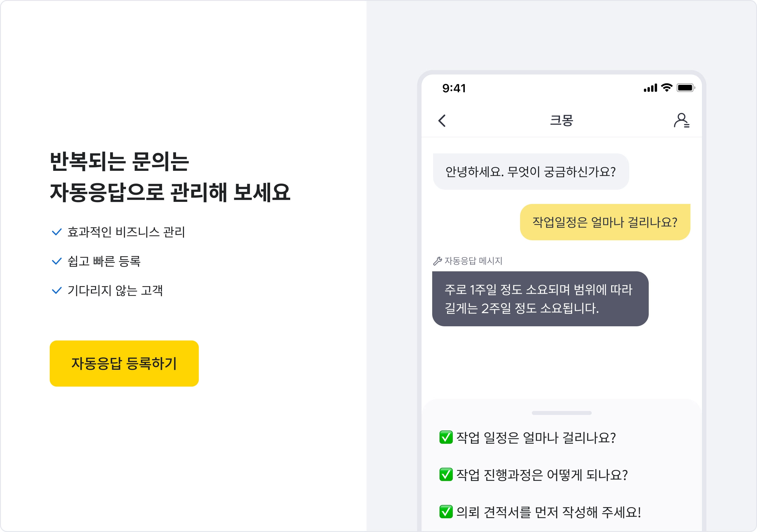Click the blue checkmark beside 쉽고 빠른 등록
The height and width of the screenshot is (532, 757).
pyautogui.click(x=57, y=261)
